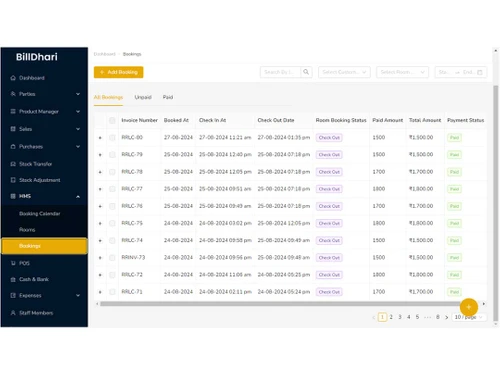The height and width of the screenshot is (375, 500).
Task: Open the 10 / page size dropdown
Action: (469, 317)
